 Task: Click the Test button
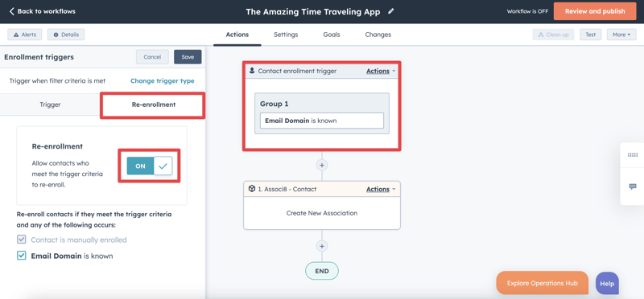590,35
